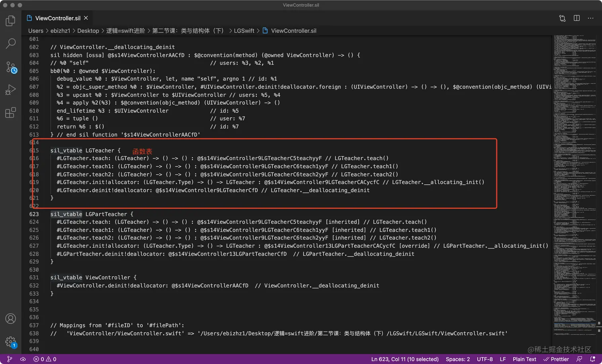602x364 pixels.
Task: Click line number 603 in the gutter
Action: [x=34, y=55]
